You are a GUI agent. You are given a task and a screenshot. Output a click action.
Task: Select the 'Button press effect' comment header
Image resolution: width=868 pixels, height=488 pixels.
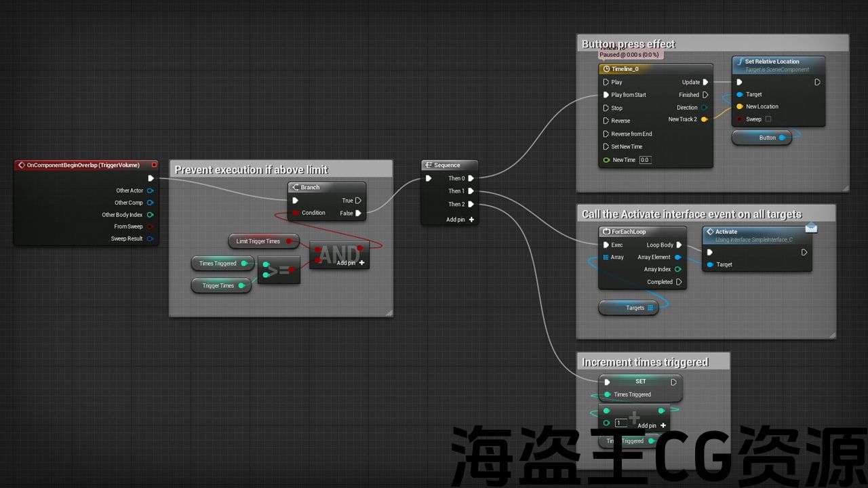point(629,44)
